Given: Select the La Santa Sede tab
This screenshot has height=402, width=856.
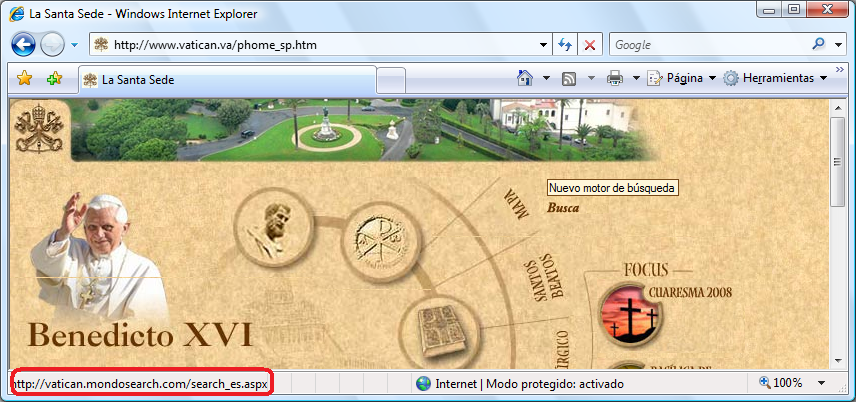Looking at the screenshot, I should pyautogui.click(x=228, y=80).
